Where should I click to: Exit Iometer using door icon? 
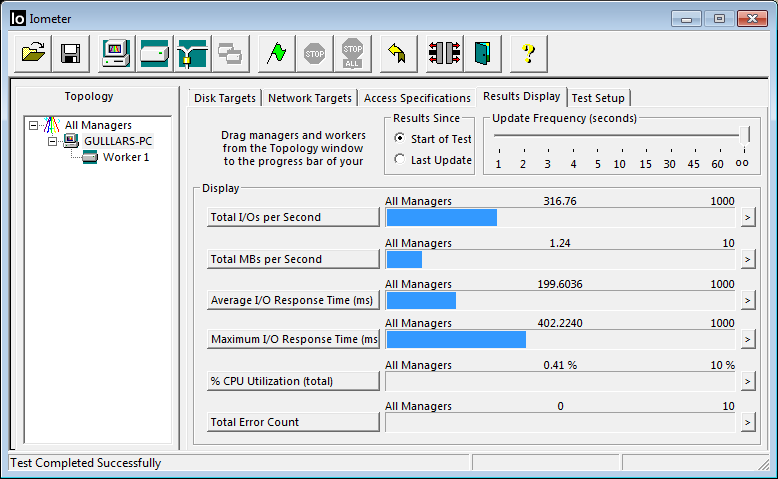click(x=483, y=53)
